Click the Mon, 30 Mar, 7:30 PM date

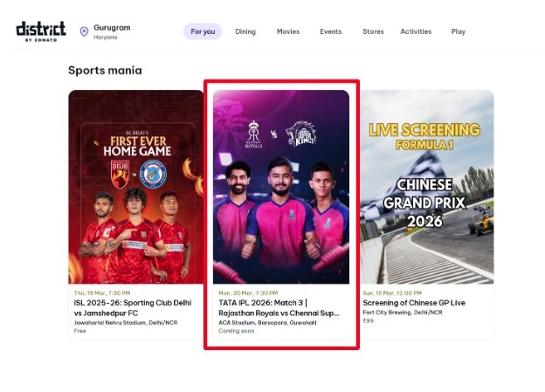pos(248,293)
